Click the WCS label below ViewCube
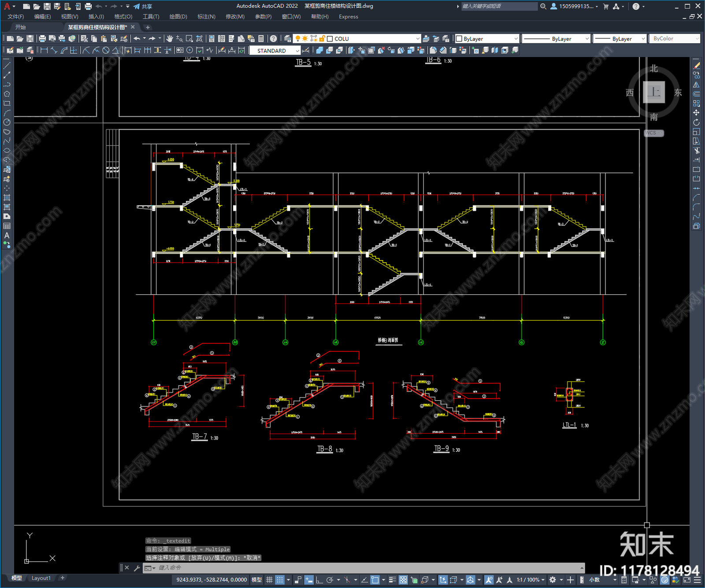The image size is (705, 588). coord(654,133)
